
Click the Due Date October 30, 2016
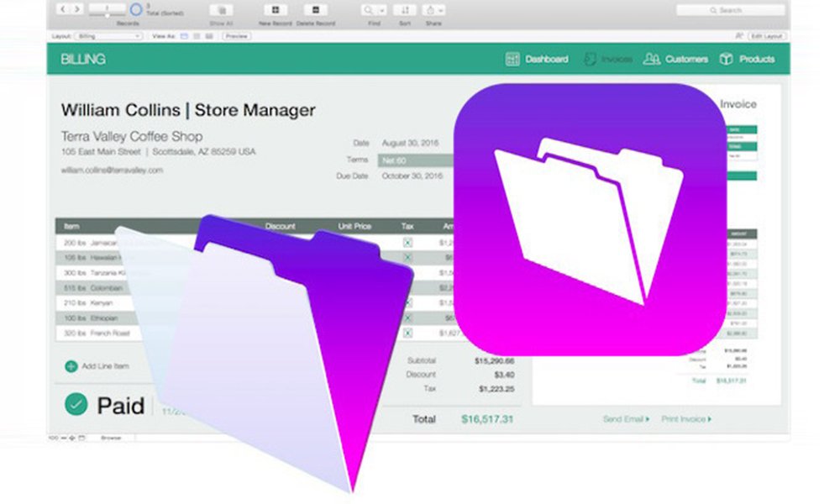pos(412,176)
